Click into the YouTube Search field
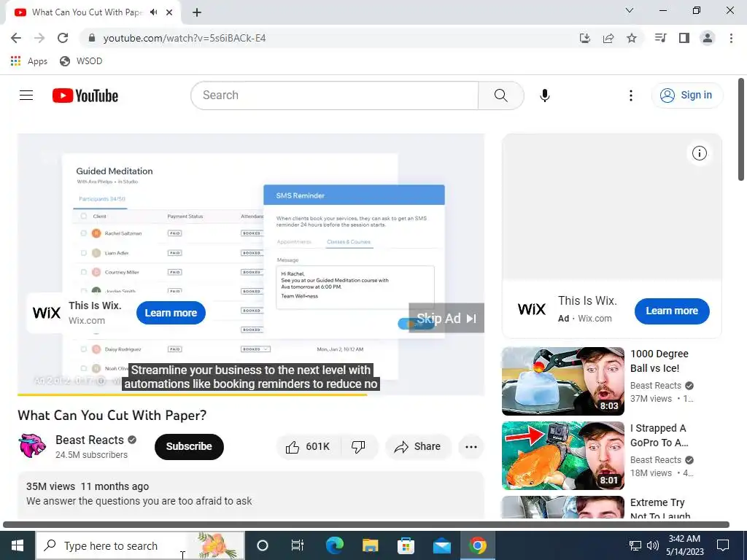Image resolution: width=747 pixels, height=560 pixels. coord(334,96)
